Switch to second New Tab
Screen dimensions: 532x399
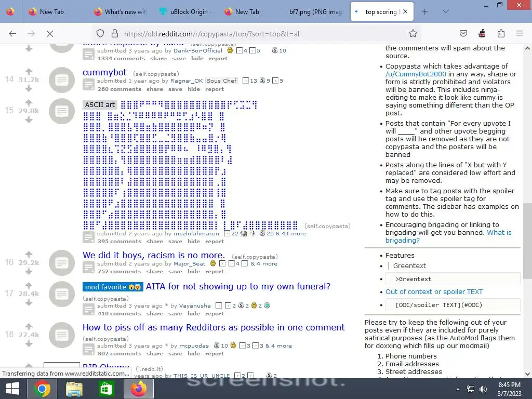tap(250, 12)
